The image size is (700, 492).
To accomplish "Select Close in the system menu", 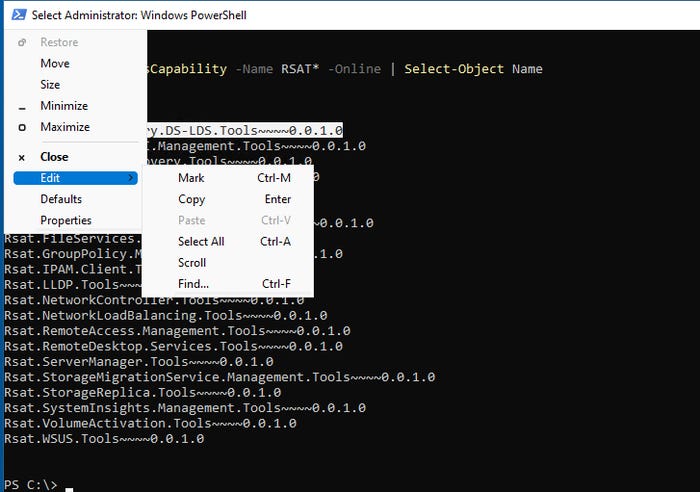I will point(75,157).
